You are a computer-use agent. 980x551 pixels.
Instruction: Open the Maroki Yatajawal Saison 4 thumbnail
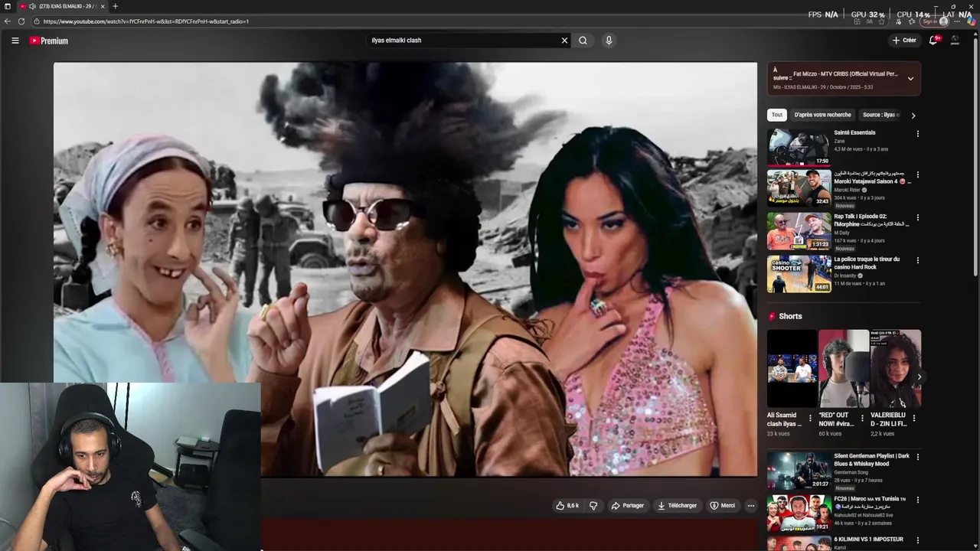(799, 188)
